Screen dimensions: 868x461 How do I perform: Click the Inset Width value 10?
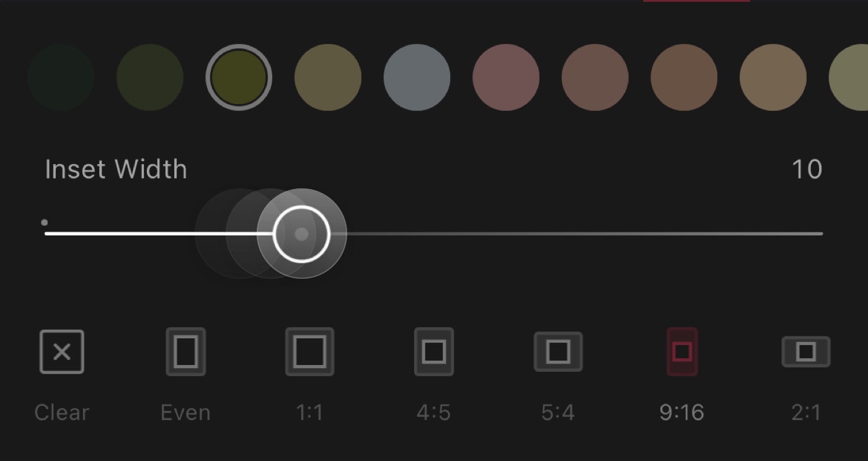(807, 169)
